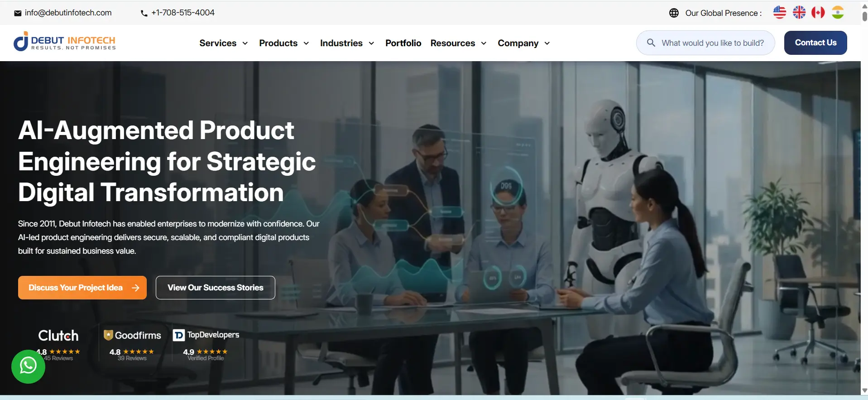Open the Industries menu
868x400 pixels.
pyautogui.click(x=341, y=43)
